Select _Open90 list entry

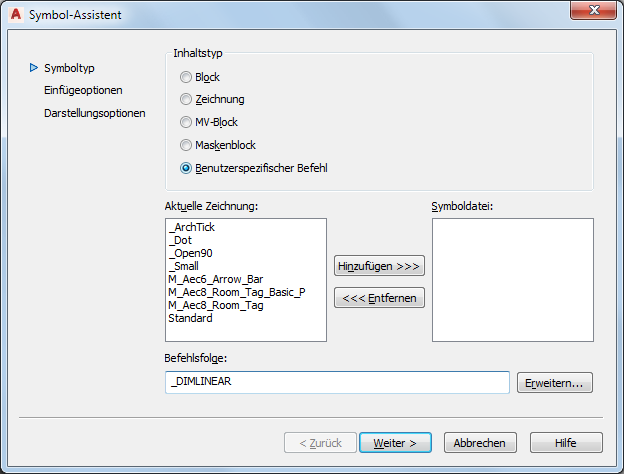tap(190, 253)
